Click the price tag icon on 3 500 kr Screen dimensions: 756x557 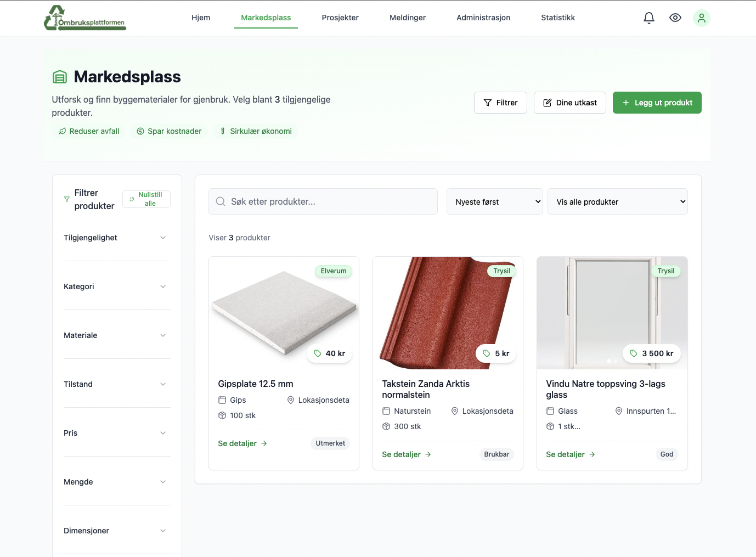click(x=634, y=353)
